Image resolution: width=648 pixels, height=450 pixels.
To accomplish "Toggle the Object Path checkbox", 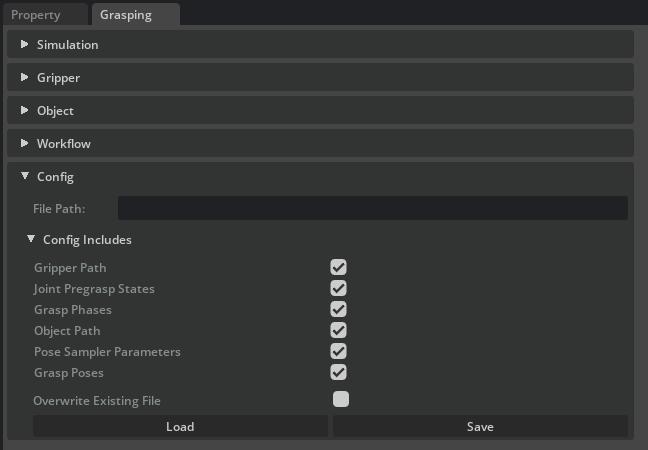I will point(339,330).
